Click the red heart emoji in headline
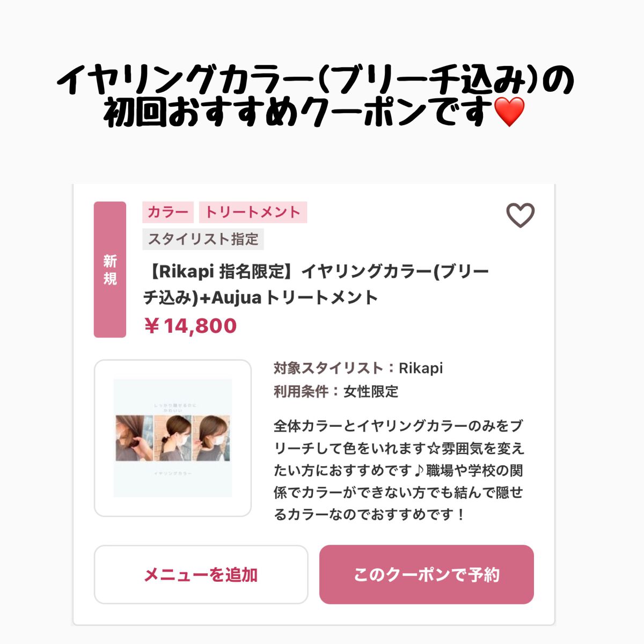This screenshot has width=644, height=644. pos(508,112)
